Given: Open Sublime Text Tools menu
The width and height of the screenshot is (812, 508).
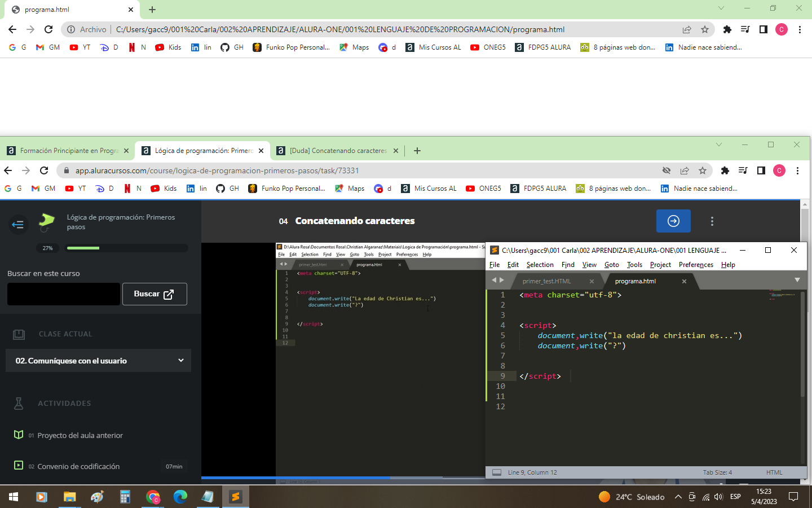Looking at the screenshot, I should (x=634, y=265).
